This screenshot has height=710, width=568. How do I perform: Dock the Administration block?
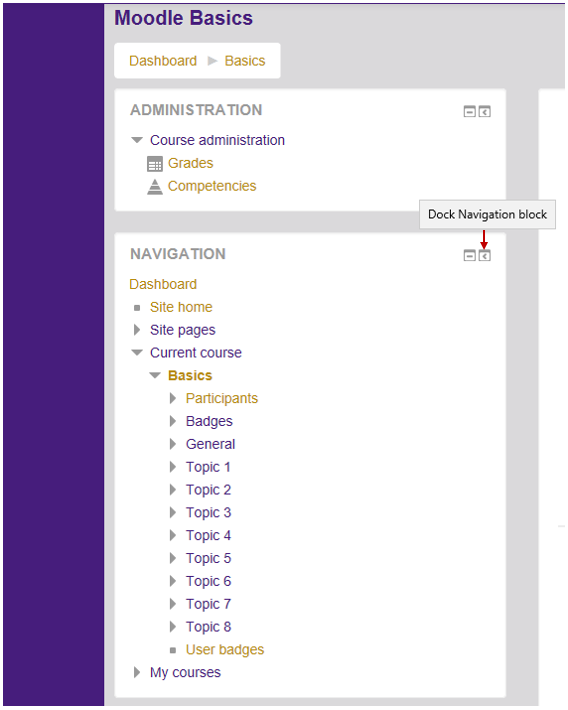coord(485,111)
